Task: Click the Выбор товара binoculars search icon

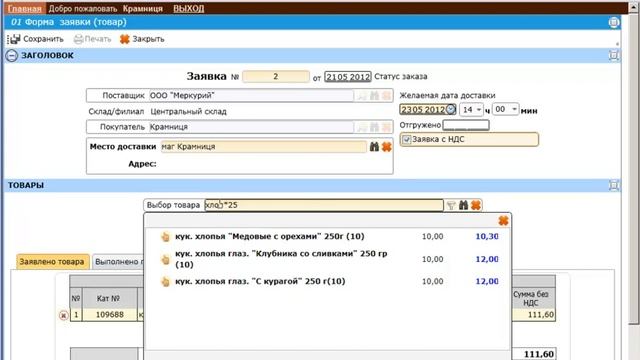Action: pos(463,205)
